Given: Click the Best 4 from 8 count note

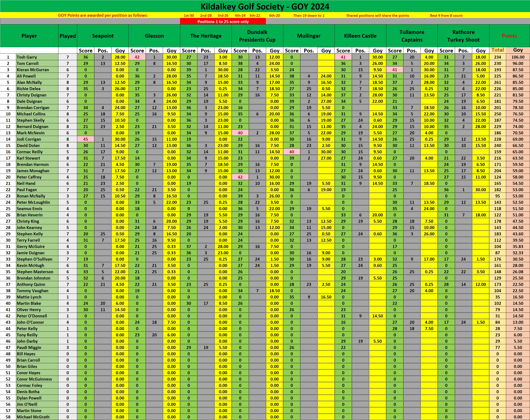Looking at the screenshot, I should [446, 15].
